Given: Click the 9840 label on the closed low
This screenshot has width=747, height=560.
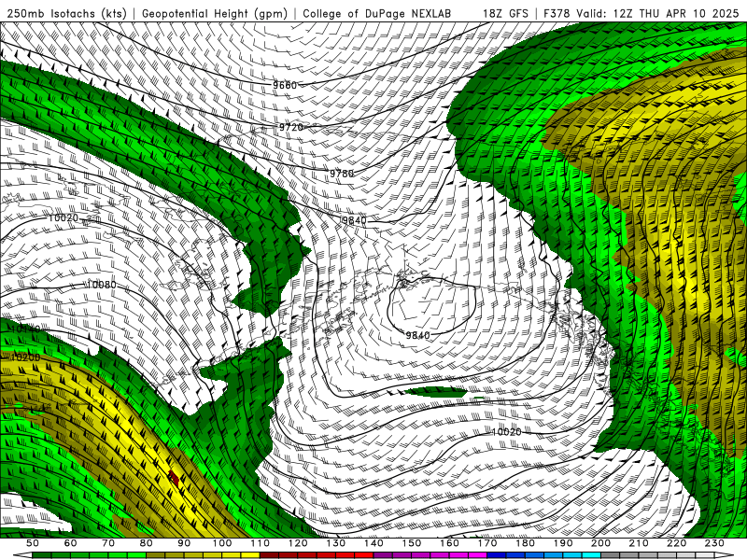Looking at the screenshot, I should tap(417, 335).
